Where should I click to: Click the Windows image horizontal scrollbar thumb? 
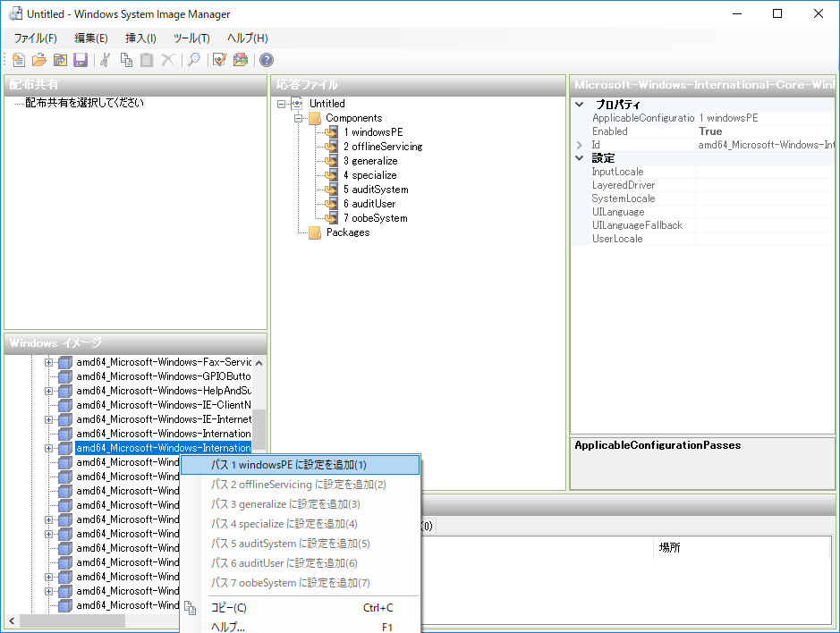(x=72, y=621)
